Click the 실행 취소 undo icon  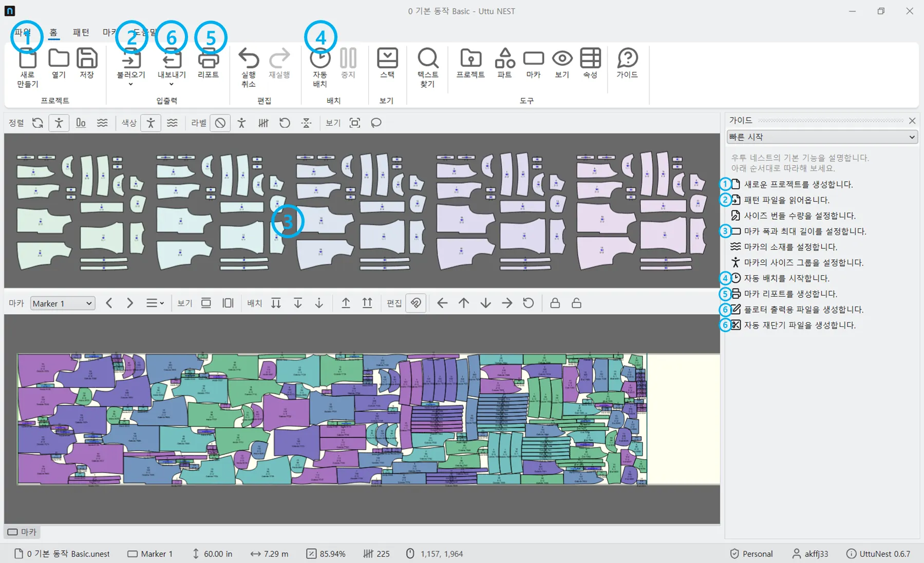click(249, 59)
